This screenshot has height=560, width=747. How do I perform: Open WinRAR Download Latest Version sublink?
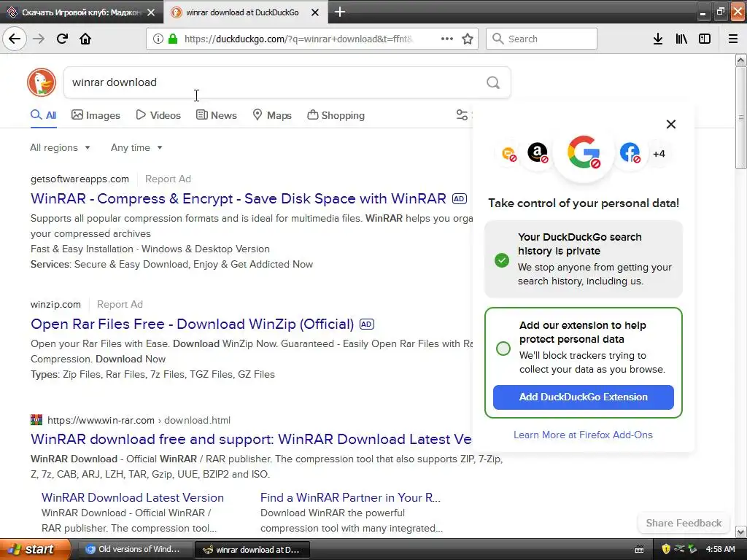[x=133, y=497]
